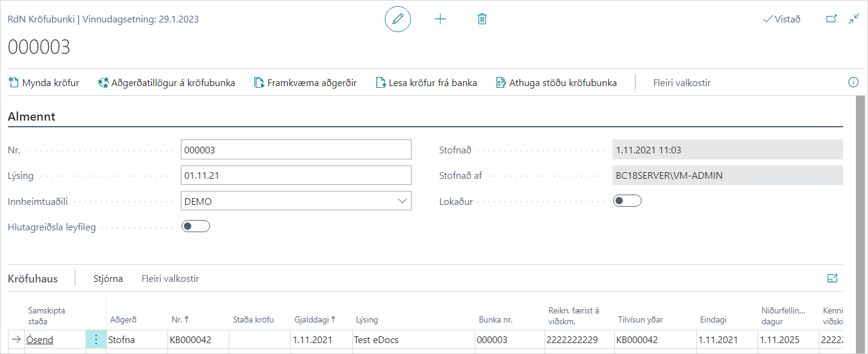Select Mynda kröfur action
Screen dimensions: 868x354
44,82
